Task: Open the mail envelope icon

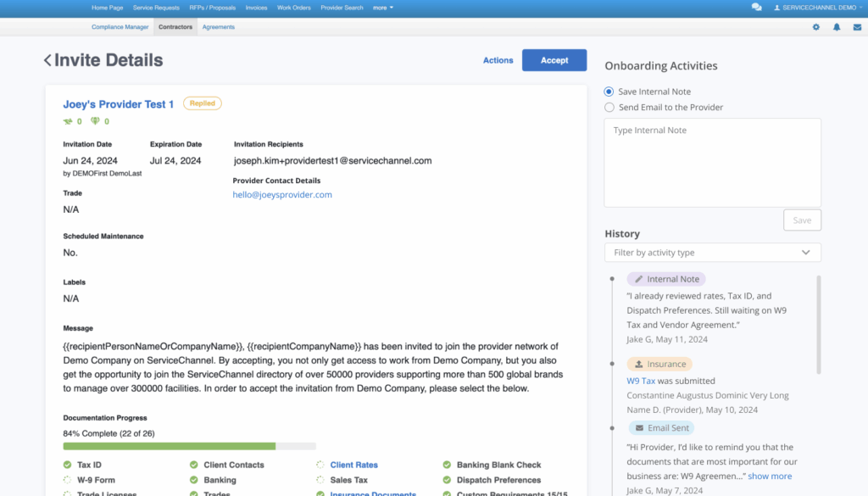Action: coord(857,27)
